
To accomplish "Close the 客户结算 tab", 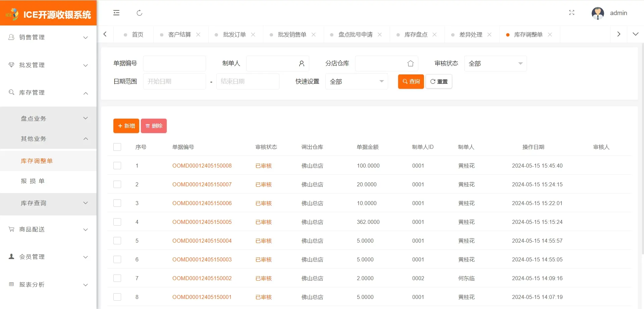I will coord(198,35).
